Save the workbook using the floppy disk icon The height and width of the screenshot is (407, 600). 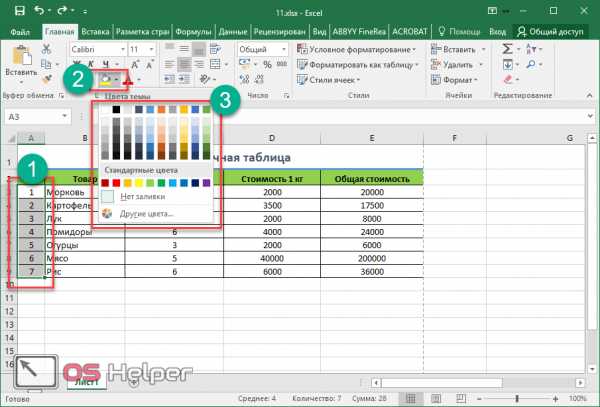[20, 11]
